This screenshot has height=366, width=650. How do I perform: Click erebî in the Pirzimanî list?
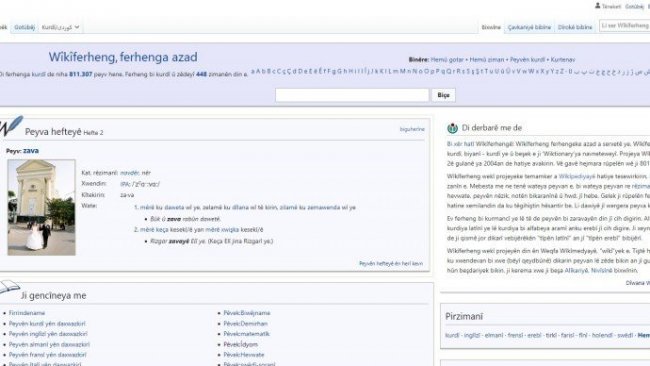point(534,335)
